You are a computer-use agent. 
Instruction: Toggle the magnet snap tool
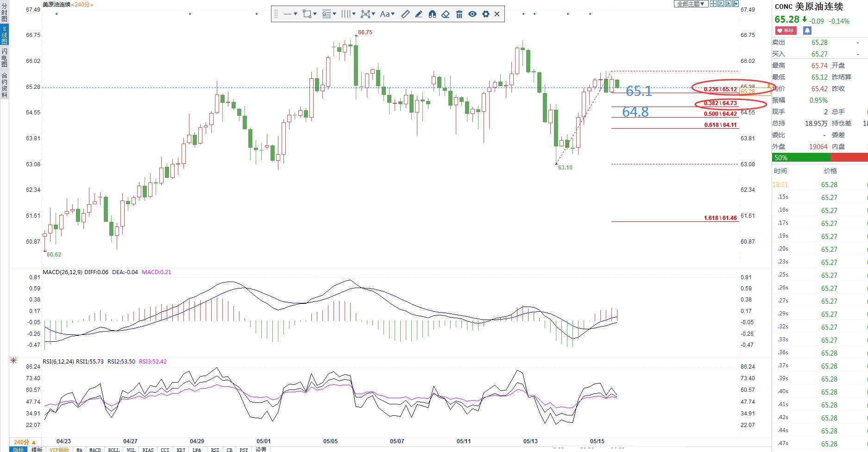432,14
